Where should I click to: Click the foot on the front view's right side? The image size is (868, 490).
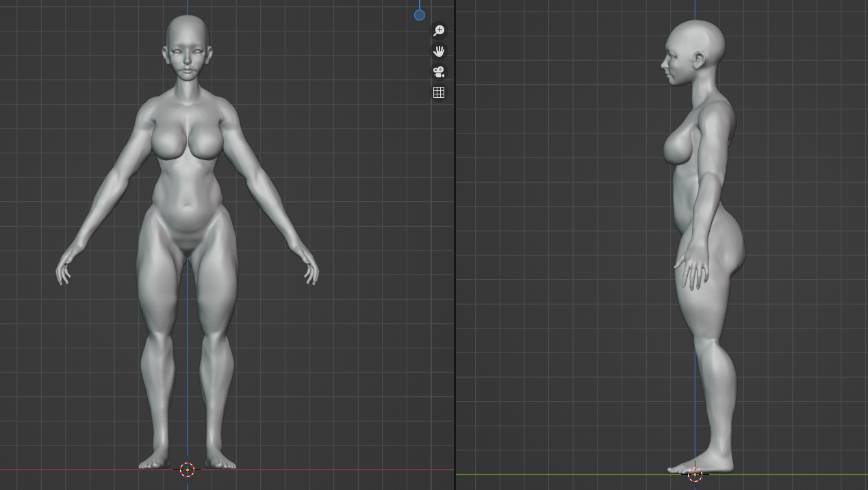click(220, 461)
